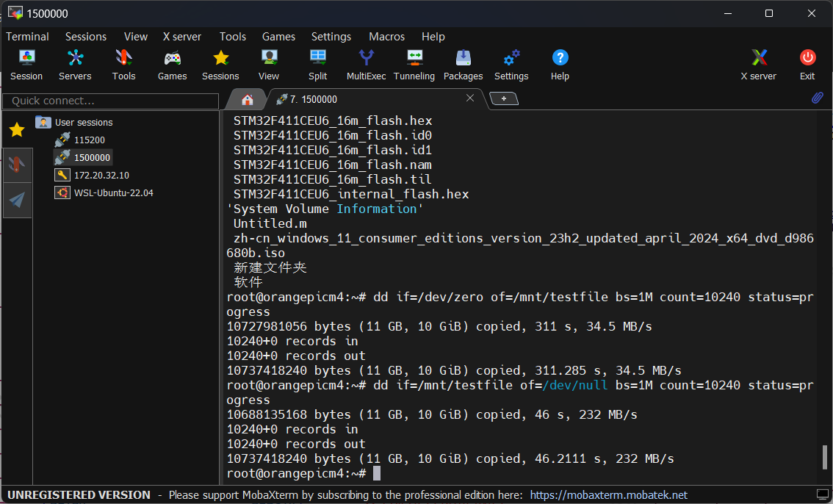Click in the Quick connect field
Screen dimensions: 833x504
click(110, 101)
